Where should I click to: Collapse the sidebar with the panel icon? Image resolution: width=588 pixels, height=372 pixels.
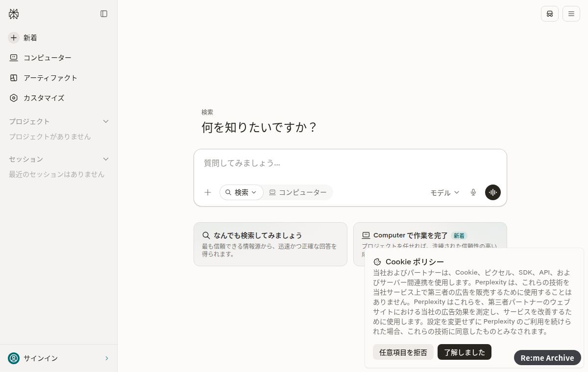click(x=104, y=14)
